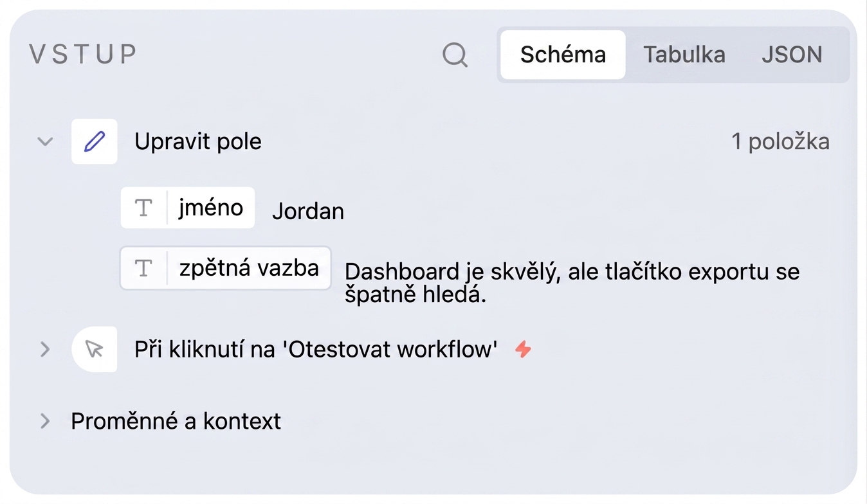Switch to the Tabulka view tab

(684, 55)
